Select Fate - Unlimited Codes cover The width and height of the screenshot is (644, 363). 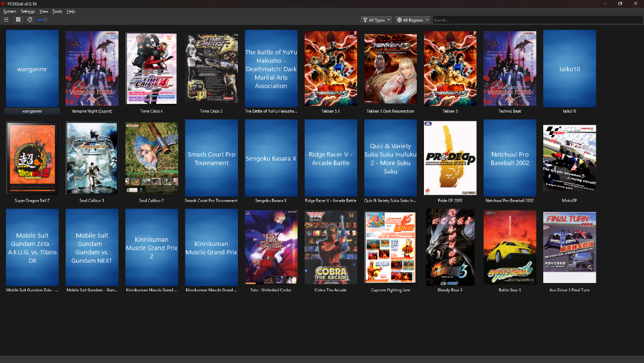271,248
